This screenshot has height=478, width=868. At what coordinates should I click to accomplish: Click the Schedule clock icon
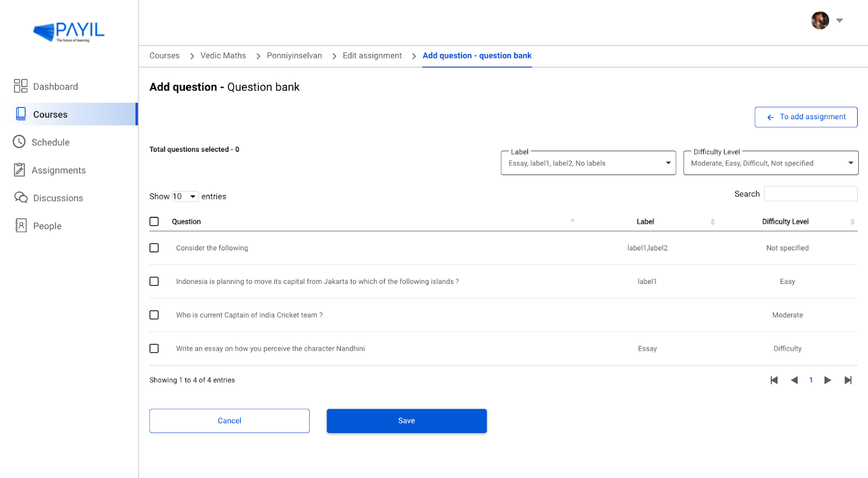click(x=19, y=141)
